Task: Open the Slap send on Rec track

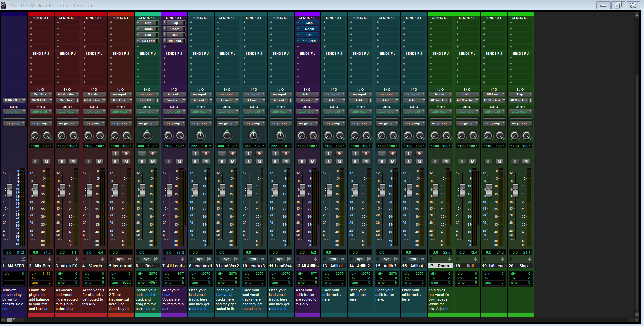Action: coord(148,23)
